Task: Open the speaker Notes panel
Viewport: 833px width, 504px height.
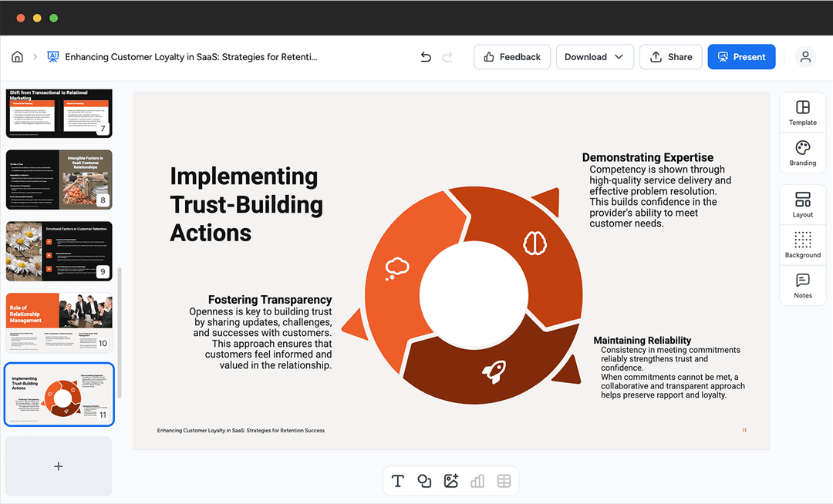Action: point(802,285)
